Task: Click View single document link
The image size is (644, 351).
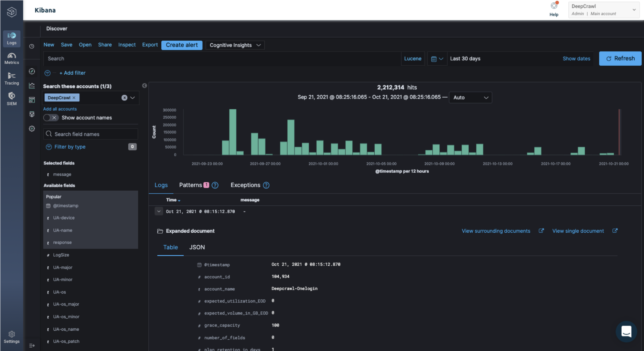Action: tap(578, 231)
